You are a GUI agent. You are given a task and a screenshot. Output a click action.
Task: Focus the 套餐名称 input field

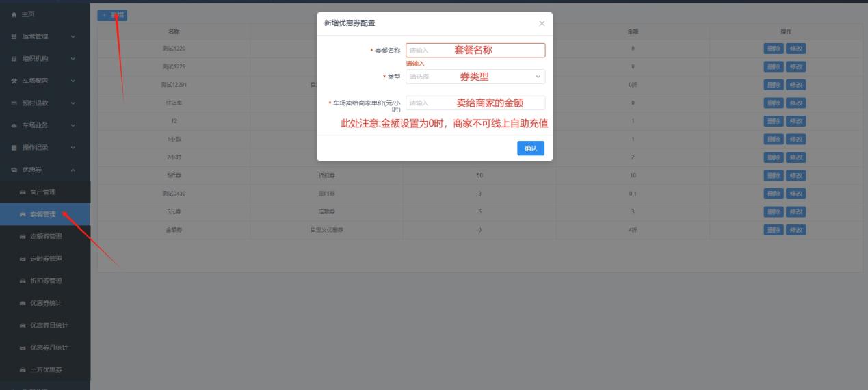[x=475, y=50]
